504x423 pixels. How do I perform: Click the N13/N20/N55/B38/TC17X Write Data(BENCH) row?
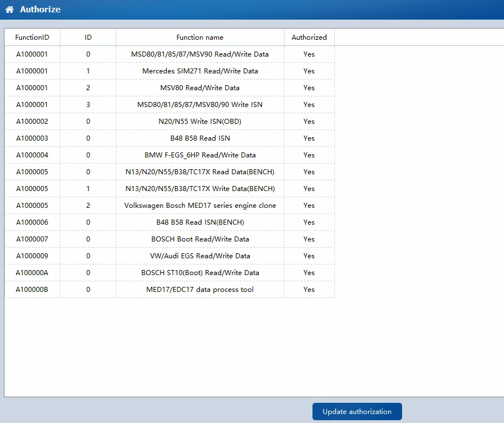199,189
